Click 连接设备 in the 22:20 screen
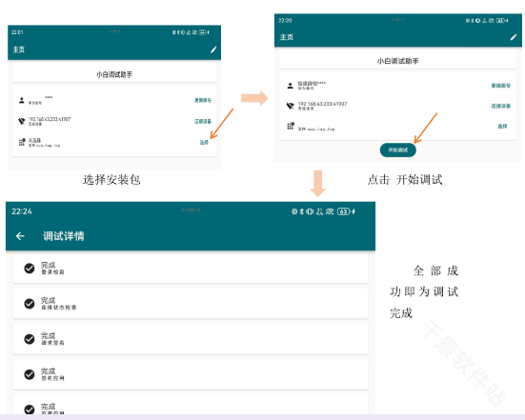This screenshot has width=525, height=420. [x=501, y=106]
